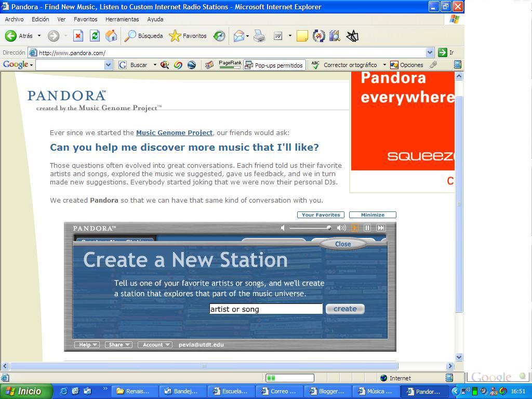Click the Minimize button above the Pandora player
532x399 pixels.
pyautogui.click(x=373, y=215)
